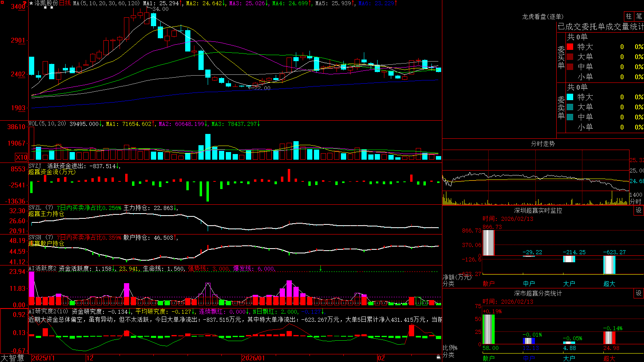Viewport: 644px width, 362px height.
Task: Click 委卖单 小单 row label
Action: (585, 127)
